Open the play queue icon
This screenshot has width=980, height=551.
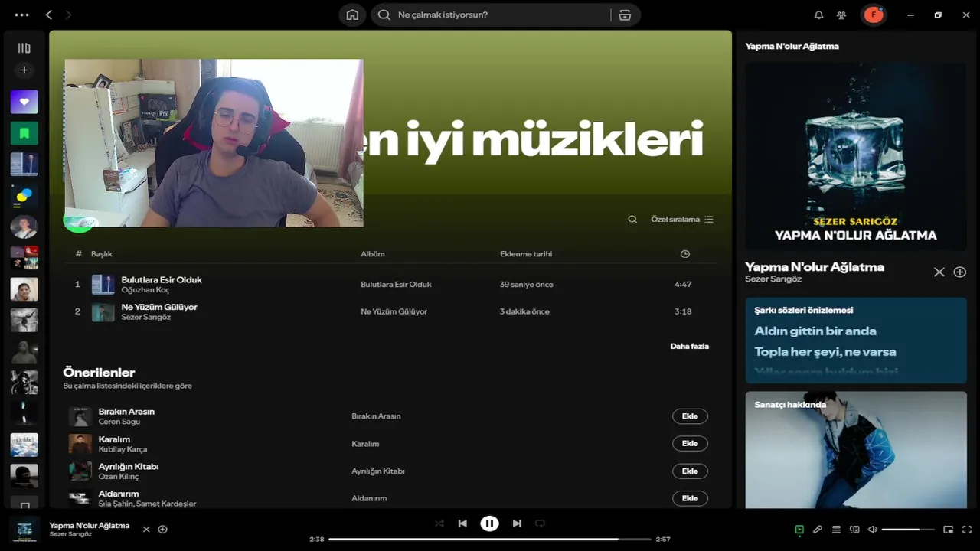pos(836,529)
